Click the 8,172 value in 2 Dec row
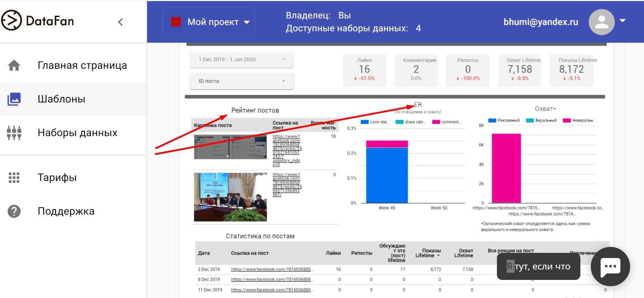Viewport: 644px width, 298px height. click(x=436, y=269)
